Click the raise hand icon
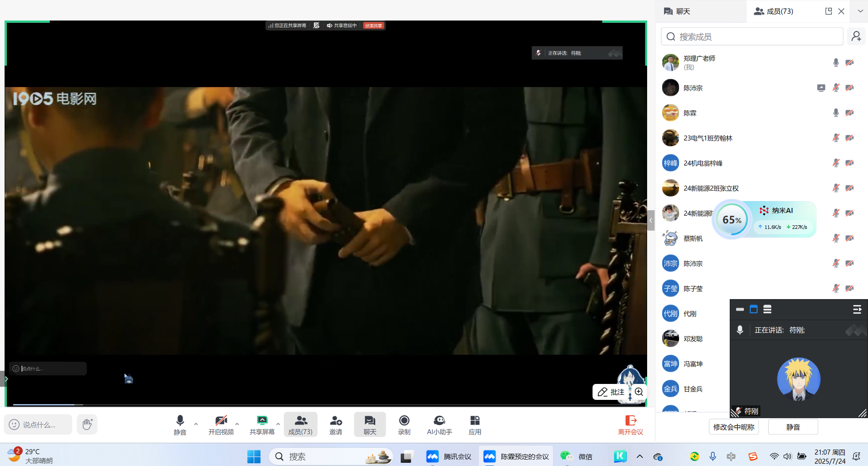The height and width of the screenshot is (466, 868). pos(87,425)
